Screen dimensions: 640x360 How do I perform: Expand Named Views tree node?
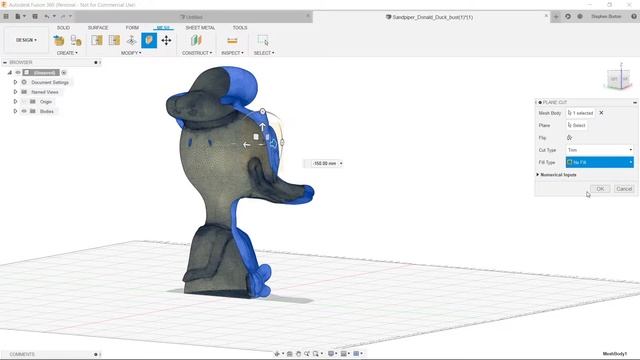[x=15, y=92]
